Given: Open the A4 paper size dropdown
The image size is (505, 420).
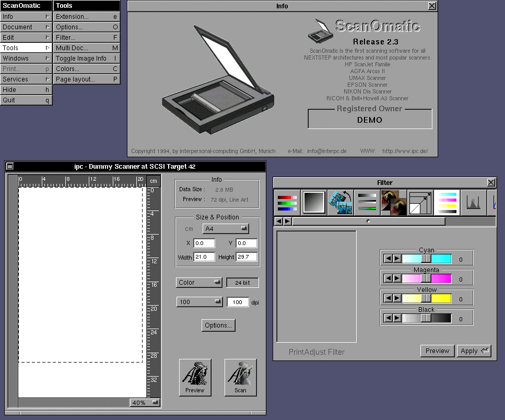Looking at the screenshot, I should point(226,229).
